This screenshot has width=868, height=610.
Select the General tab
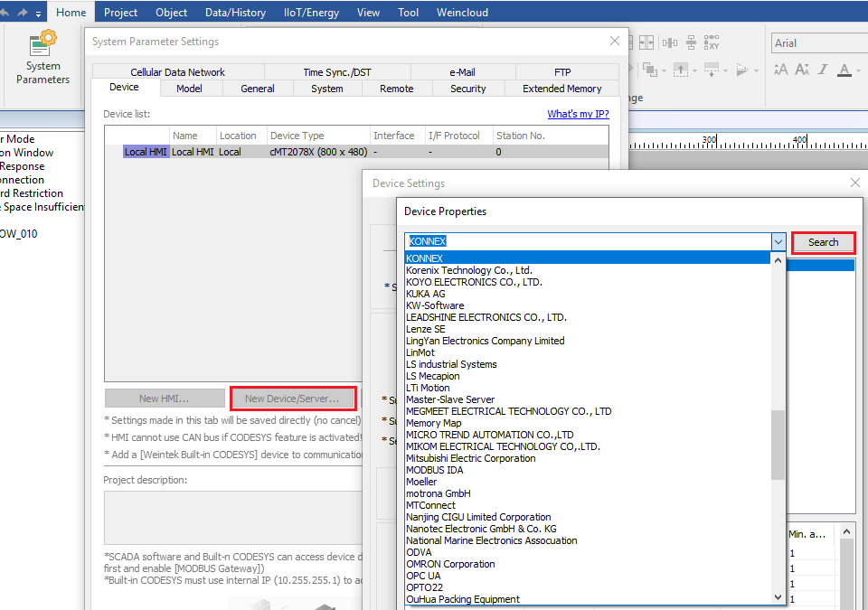(x=258, y=89)
